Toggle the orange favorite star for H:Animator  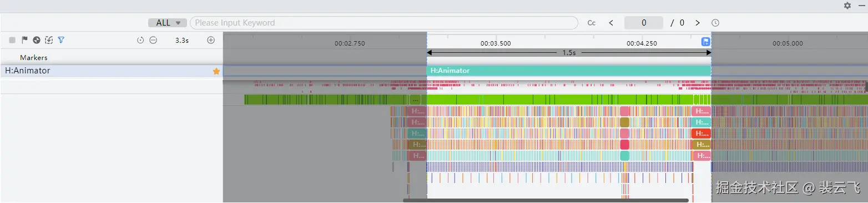click(x=216, y=71)
